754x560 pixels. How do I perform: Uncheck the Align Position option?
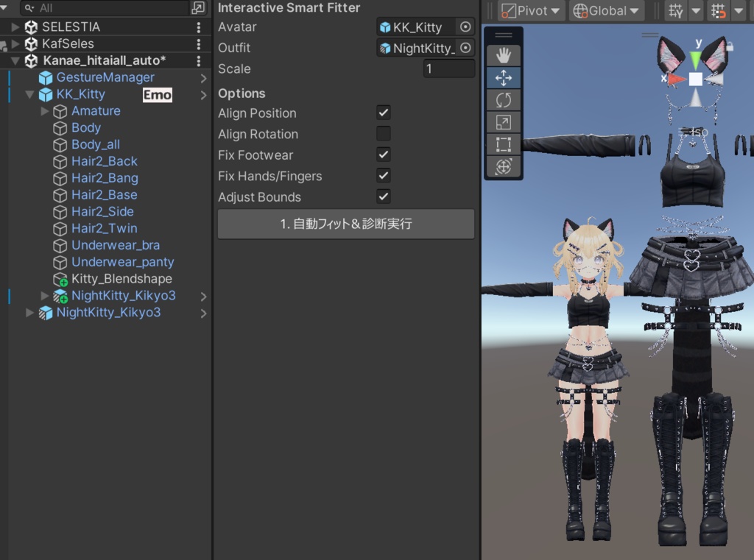(383, 113)
